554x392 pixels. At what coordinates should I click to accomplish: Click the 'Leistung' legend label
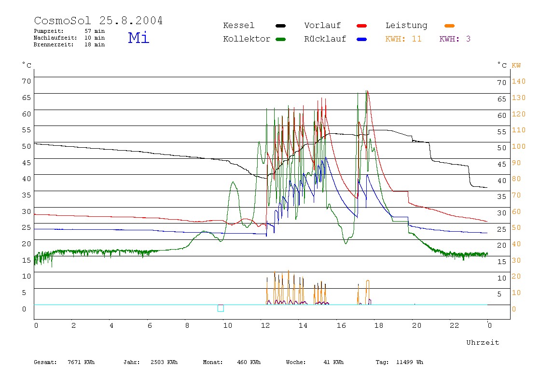point(406,26)
